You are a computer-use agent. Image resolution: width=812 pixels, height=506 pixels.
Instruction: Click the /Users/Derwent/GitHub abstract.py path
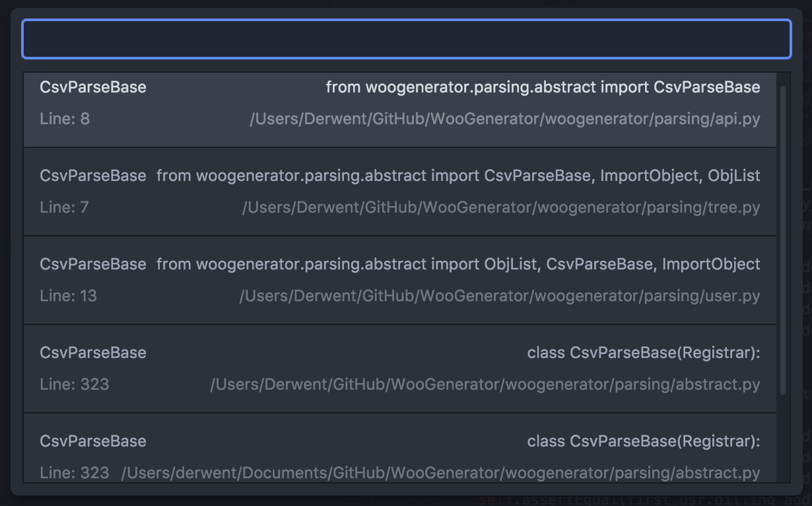(485, 385)
